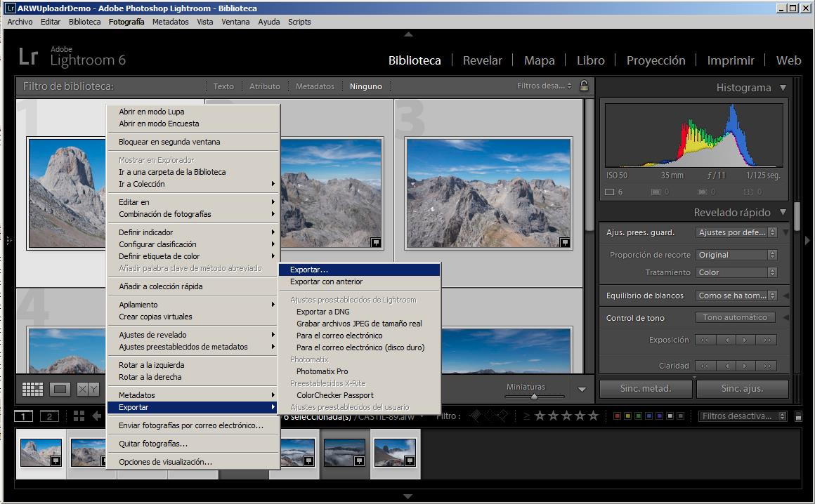815x504 pixels.
Task: Click badge on first filmstrip thumbnail
Action: (56, 460)
